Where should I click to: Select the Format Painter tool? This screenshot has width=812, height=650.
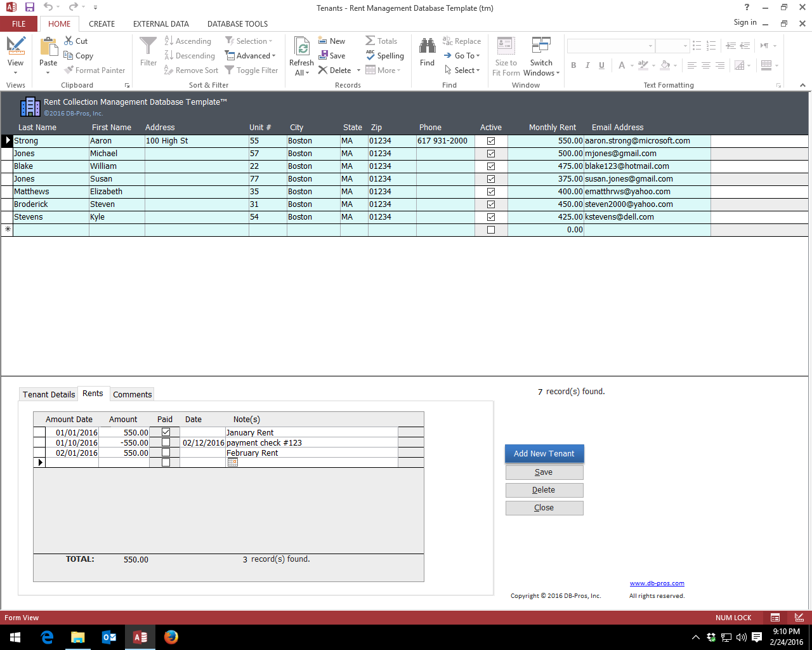point(95,70)
